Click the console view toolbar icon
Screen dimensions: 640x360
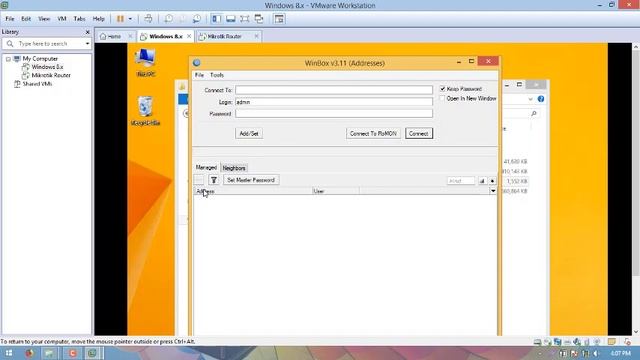[x=279, y=19]
